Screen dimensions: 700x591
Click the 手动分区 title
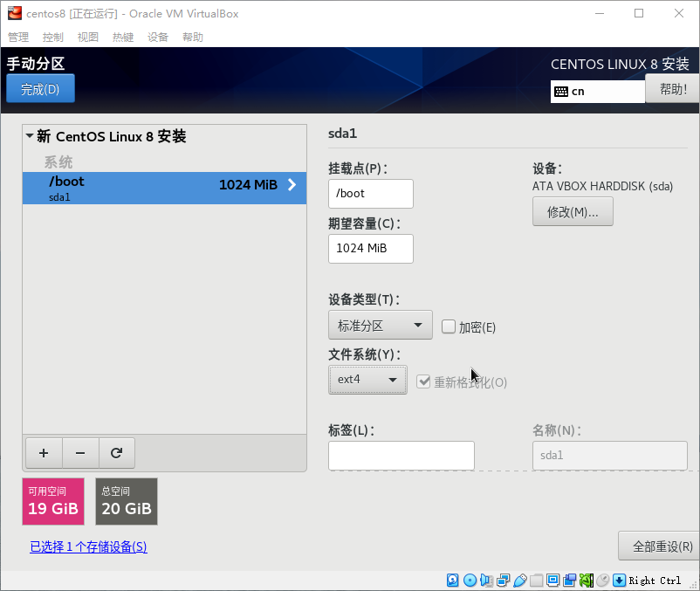pyautogui.click(x=36, y=64)
